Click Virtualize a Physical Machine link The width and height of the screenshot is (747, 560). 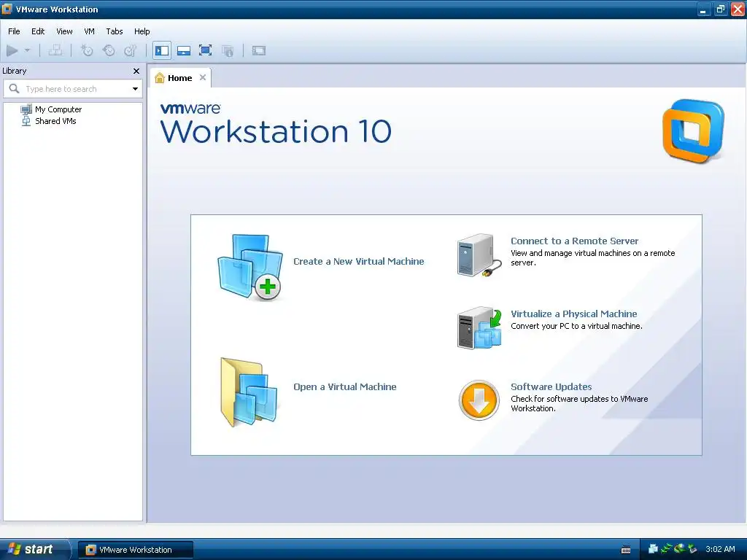(573, 314)
